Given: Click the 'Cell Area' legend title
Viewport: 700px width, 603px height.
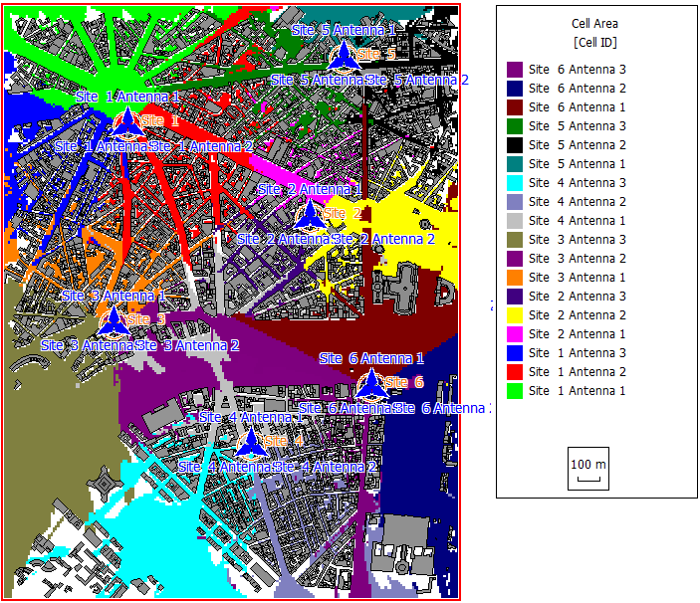Looking at the screenshot, I should 593,23.
